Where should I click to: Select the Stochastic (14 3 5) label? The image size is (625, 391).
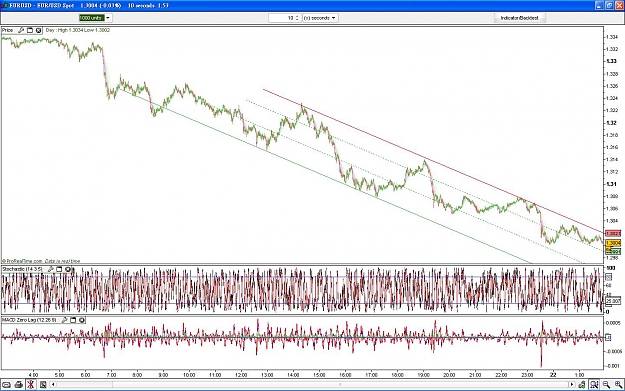[22, 269]
